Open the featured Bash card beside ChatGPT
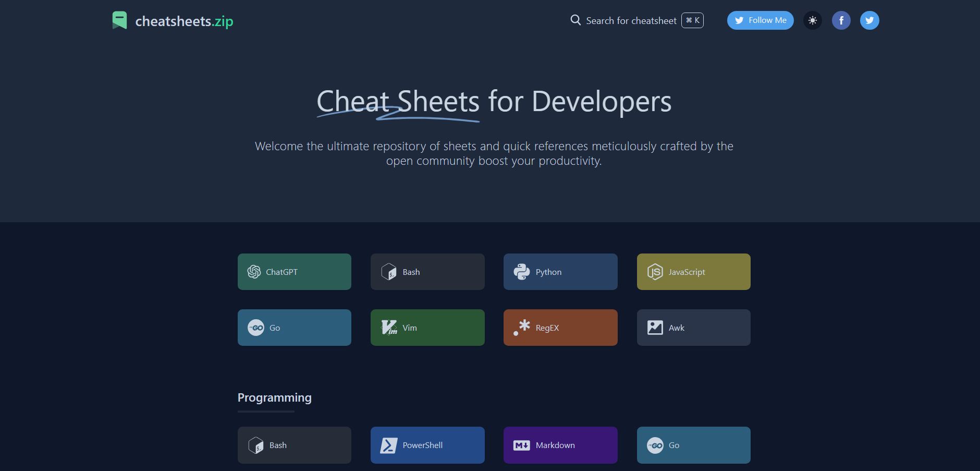 (427, 272)
